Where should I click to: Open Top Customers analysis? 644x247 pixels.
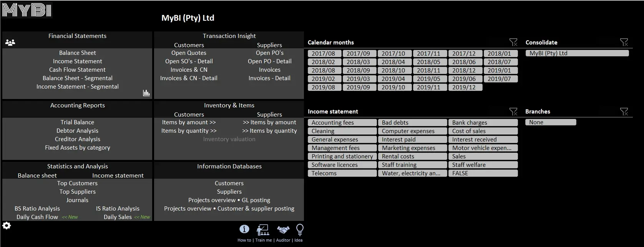tap(78, 183)
